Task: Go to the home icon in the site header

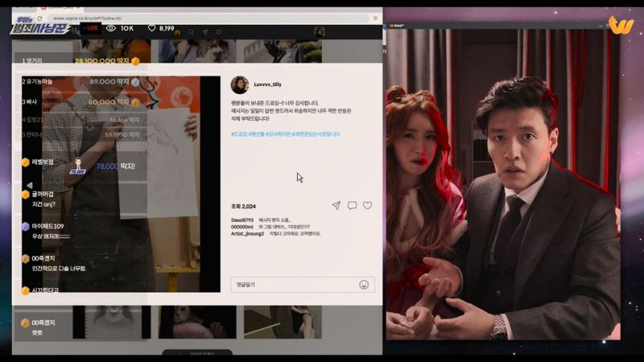Action: point(177,32)
